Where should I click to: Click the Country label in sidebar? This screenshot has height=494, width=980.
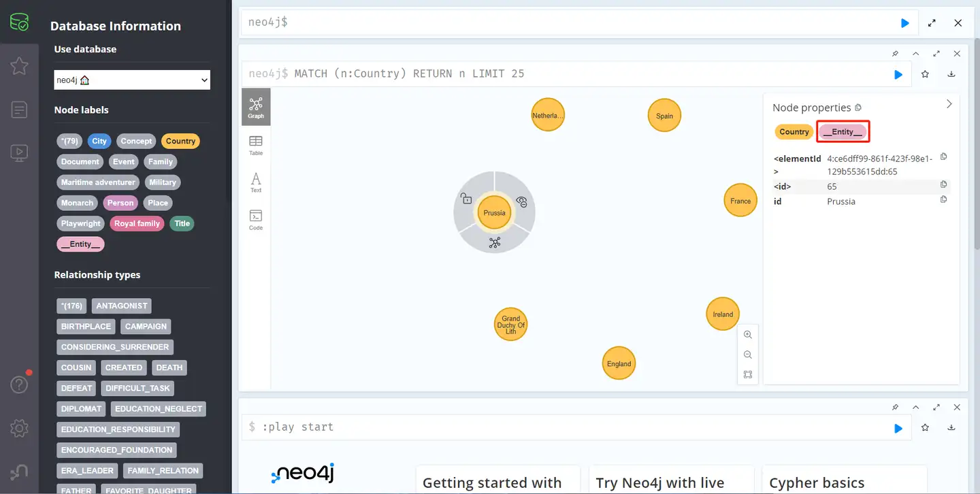180,142
